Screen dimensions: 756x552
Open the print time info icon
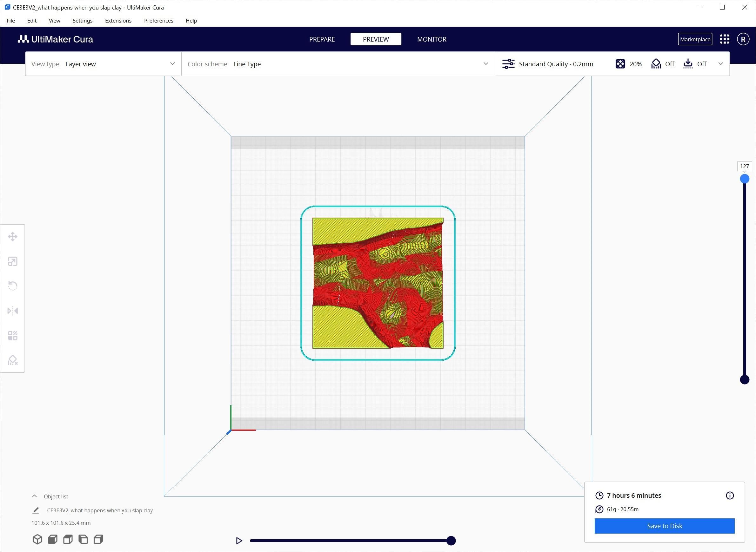(730, 496)
